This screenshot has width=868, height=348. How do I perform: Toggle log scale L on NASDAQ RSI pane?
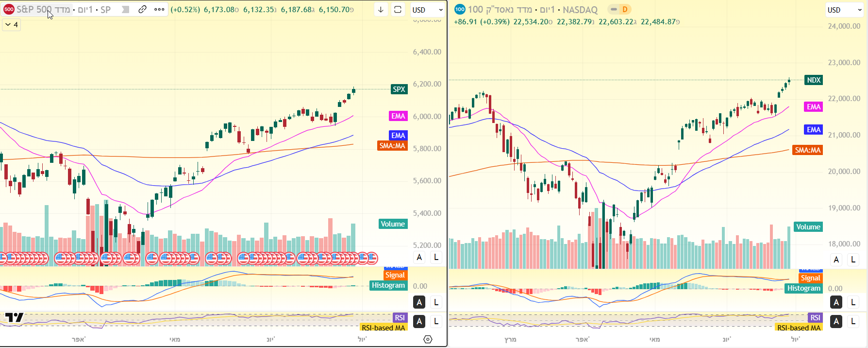click(853, 321)
